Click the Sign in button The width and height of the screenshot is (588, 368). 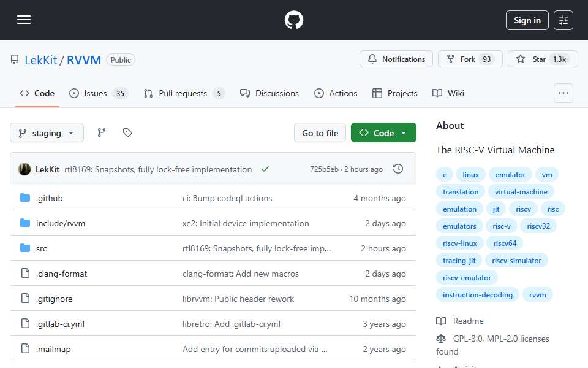[x=527, y=20]
